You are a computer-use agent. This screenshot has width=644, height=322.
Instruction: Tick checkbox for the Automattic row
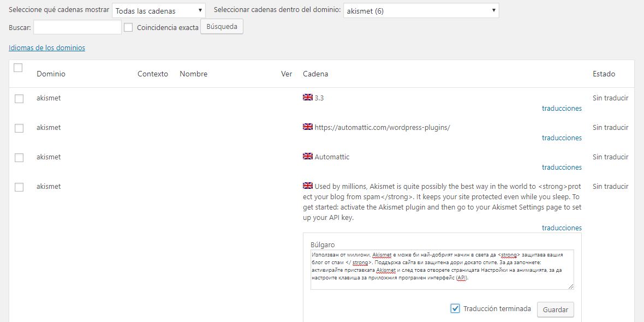(x=19, y=158)
